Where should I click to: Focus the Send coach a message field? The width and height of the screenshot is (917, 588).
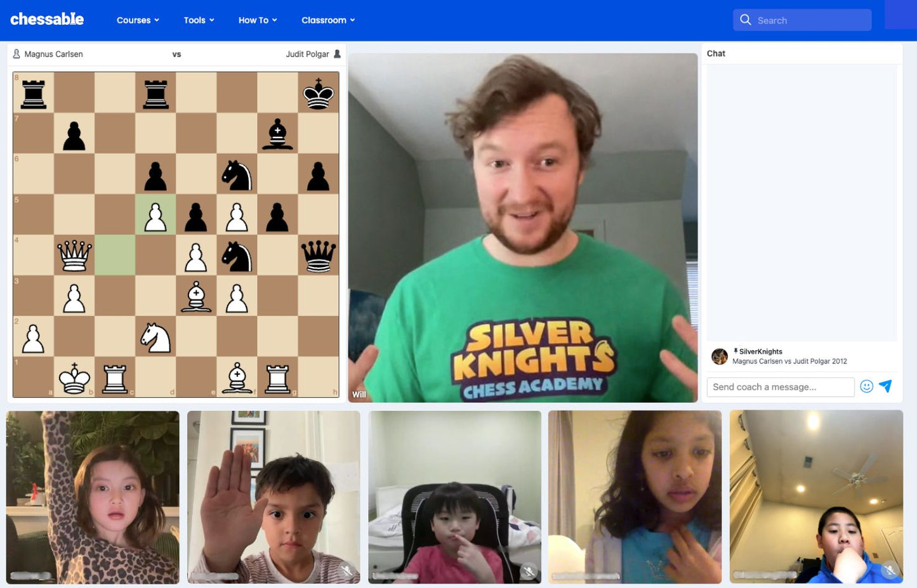pos(780,387)
